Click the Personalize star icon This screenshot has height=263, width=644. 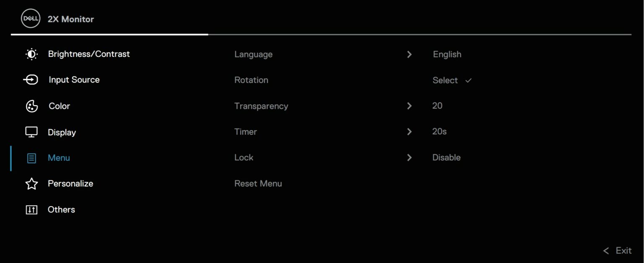pos(31,184)
